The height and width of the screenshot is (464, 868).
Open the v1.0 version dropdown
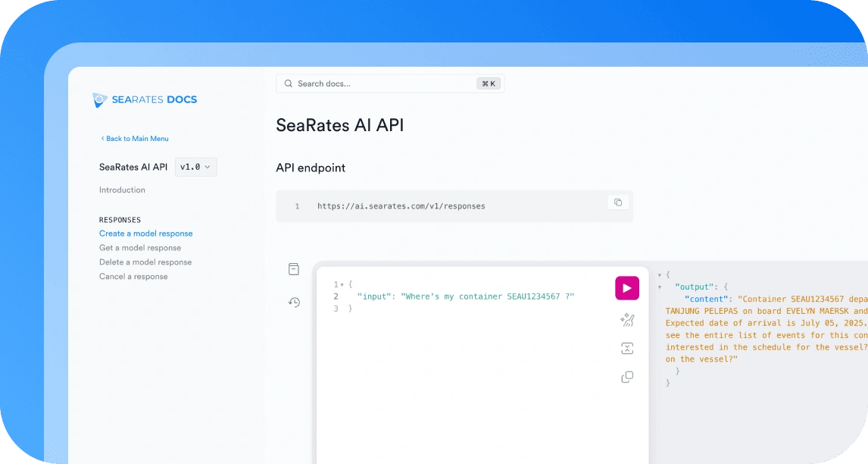196,167
